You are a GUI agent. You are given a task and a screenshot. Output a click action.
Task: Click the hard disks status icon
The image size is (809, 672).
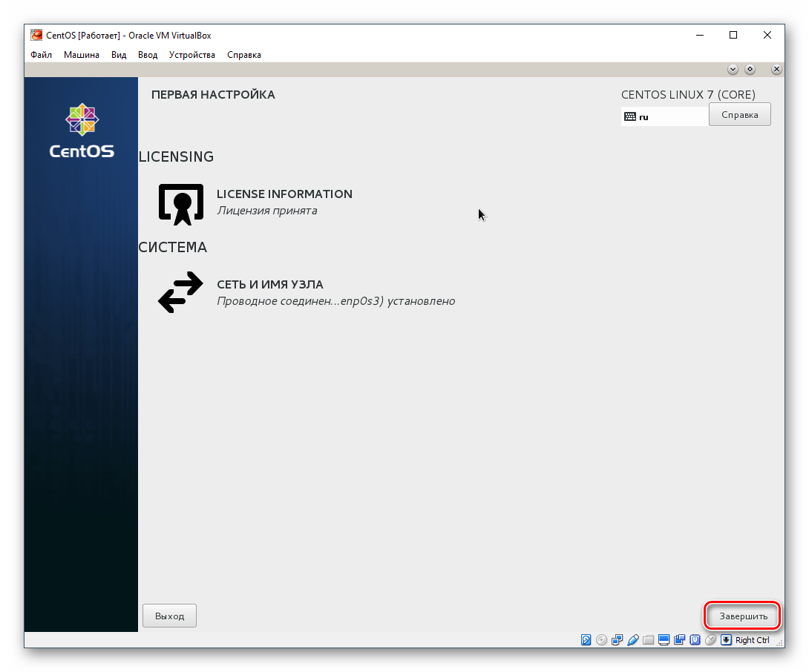(585, 639)
